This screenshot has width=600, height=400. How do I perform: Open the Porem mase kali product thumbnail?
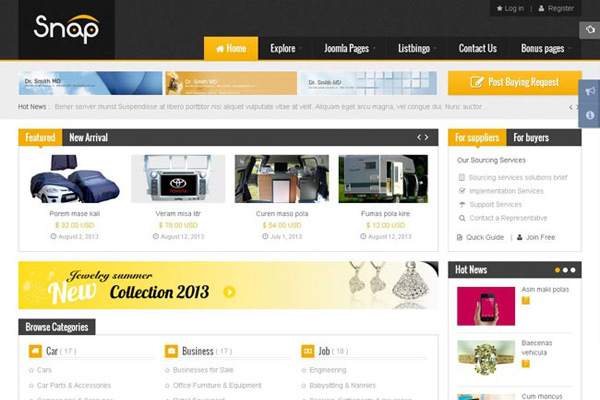point(75,179)
